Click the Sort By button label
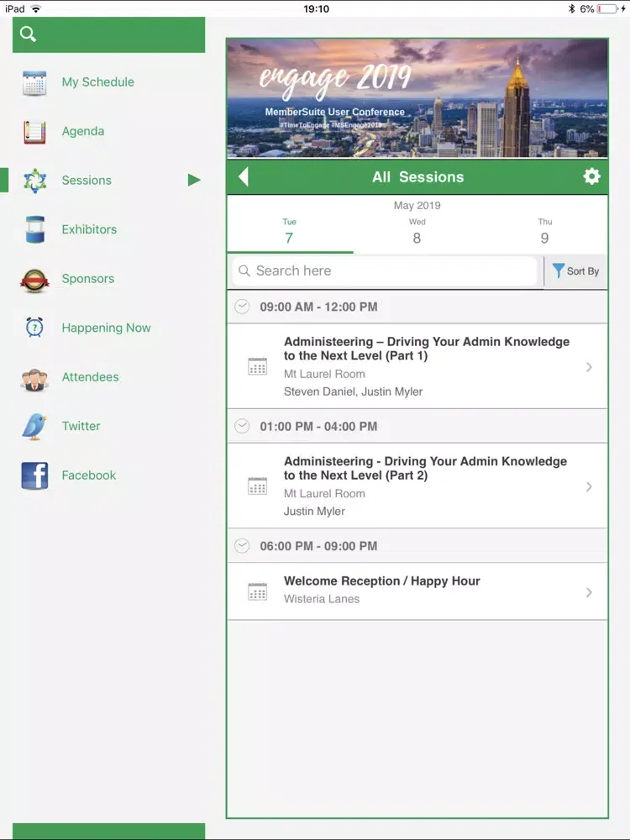The height and width of the screenshot is (840, 630). [x=583, y=271]
